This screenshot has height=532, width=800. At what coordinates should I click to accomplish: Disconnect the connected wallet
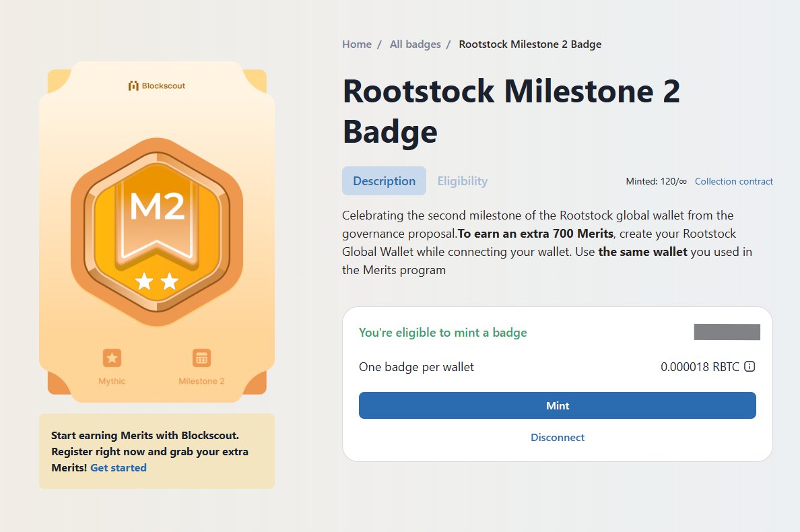tap(558, 437)
